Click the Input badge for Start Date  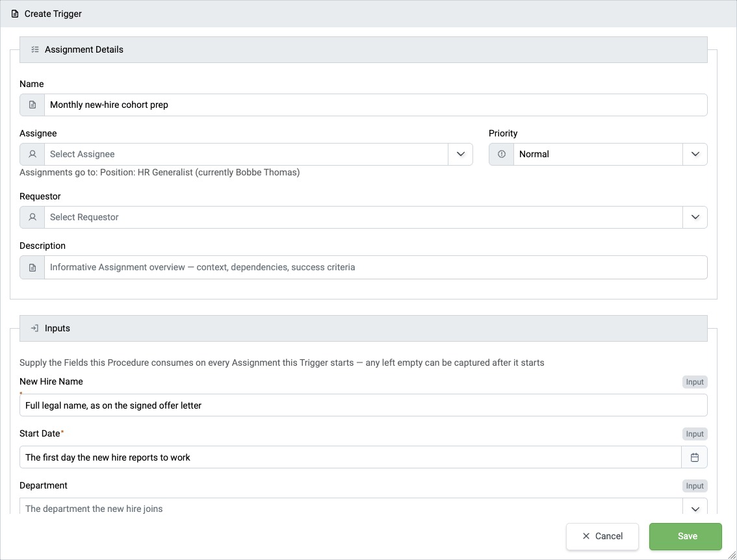pyautogui.click(x=695, y=434)
